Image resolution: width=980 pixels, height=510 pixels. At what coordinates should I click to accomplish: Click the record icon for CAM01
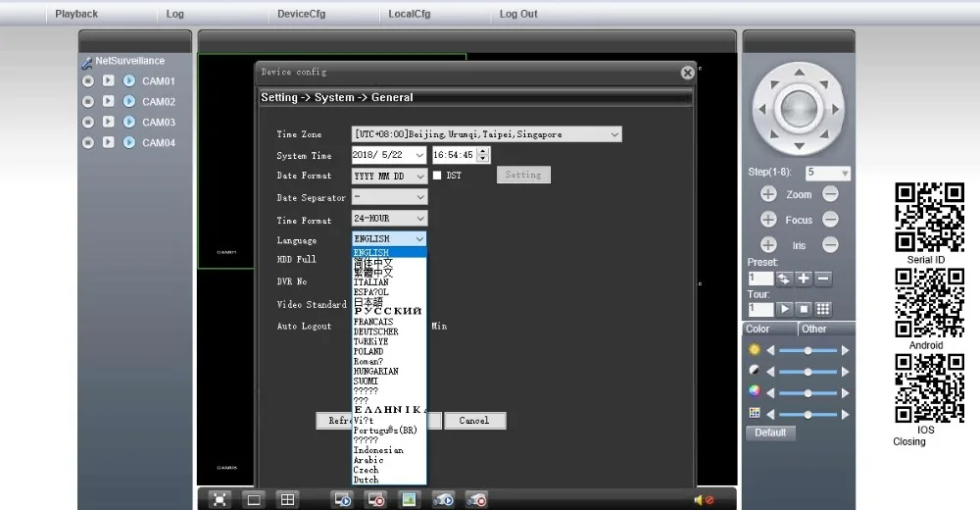click(88, 80)
